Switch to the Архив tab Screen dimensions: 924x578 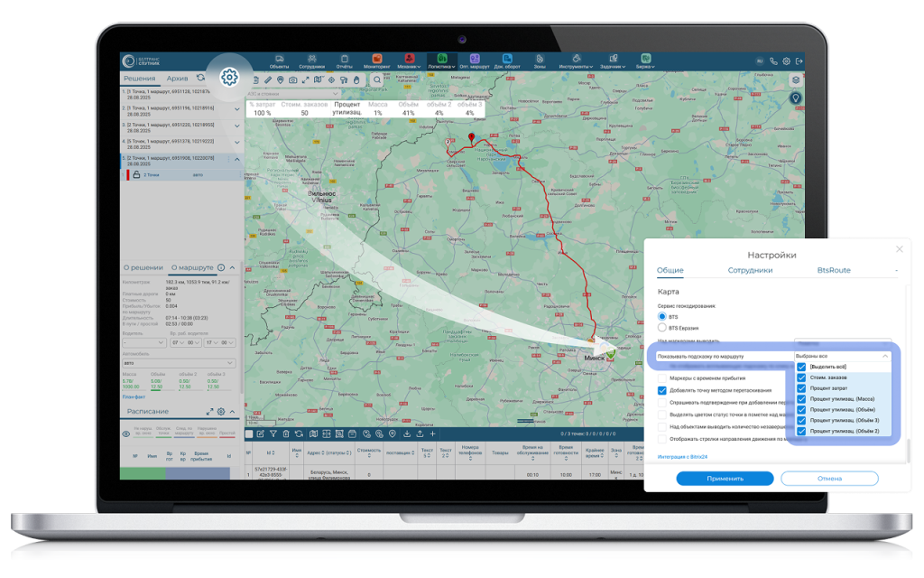177,79
